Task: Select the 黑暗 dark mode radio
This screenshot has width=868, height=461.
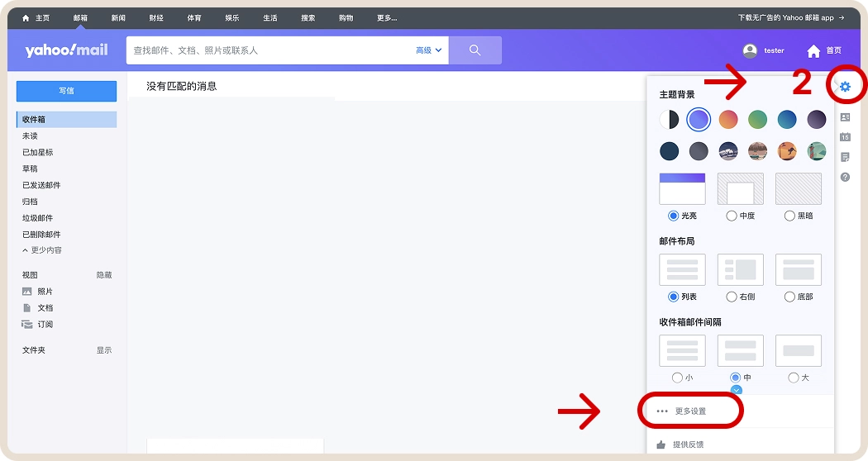Action: tap(789, 216)
